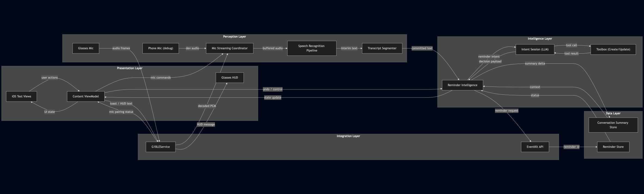Image resolution: width=644 pixels, height=194 pixels.
Task: Click the Perception Layer group title
Action: [234, 36]
